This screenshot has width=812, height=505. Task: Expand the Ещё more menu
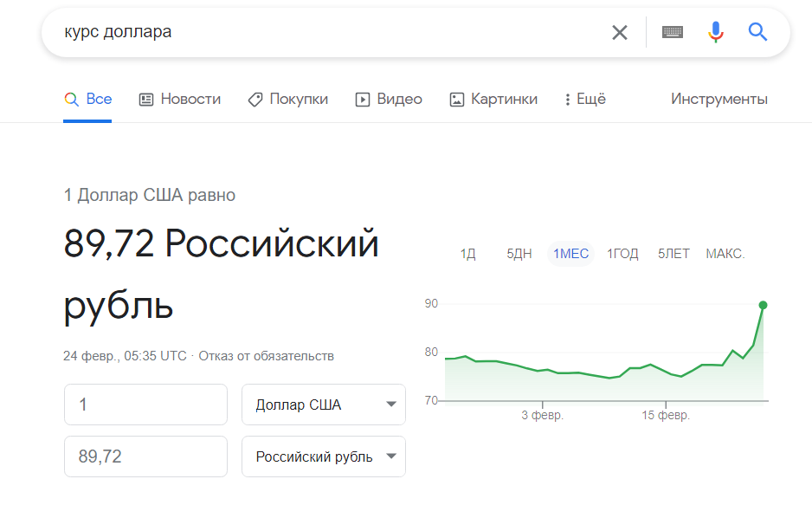(x=584, y=100)
